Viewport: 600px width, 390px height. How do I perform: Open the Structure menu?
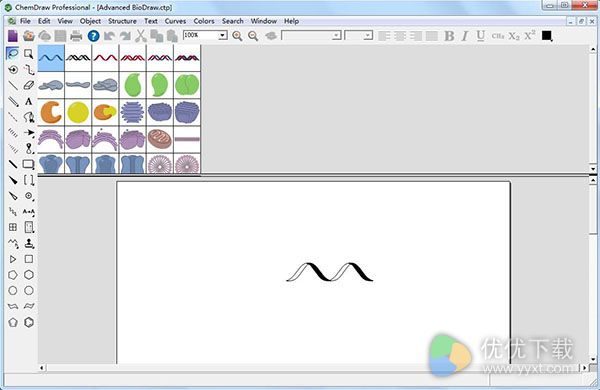coord(122,21)
